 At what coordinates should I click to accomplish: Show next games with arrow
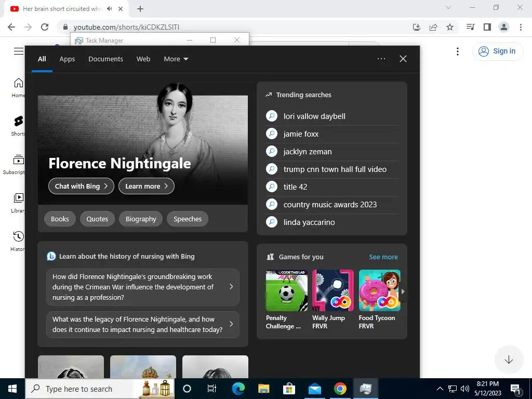coord(403,291)
